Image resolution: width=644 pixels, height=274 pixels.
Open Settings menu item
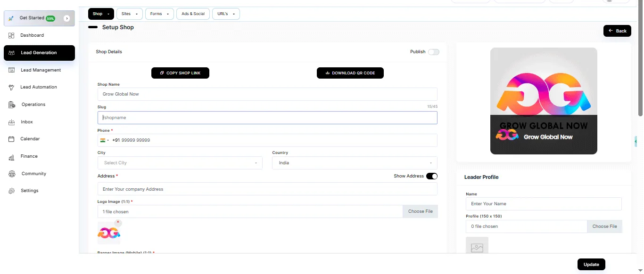coord(29,191)
